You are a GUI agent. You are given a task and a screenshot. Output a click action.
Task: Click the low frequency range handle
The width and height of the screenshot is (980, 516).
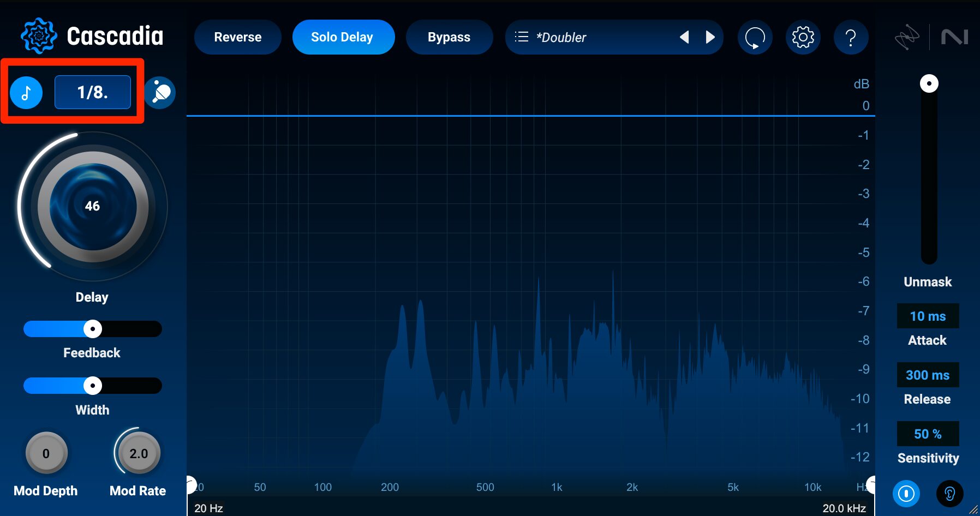(191, 484)
